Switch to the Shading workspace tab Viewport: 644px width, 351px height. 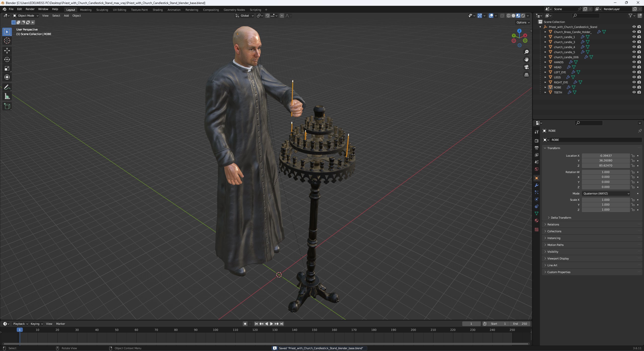click(158, 10)
